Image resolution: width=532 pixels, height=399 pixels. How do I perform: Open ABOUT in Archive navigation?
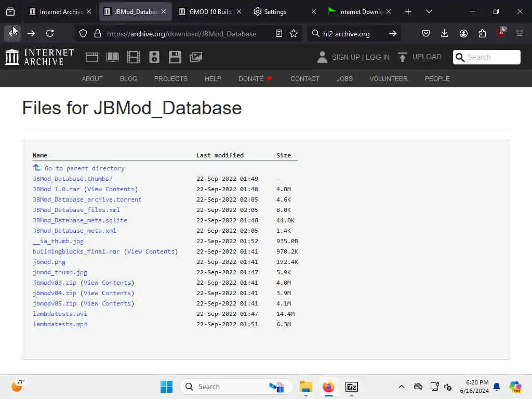click(92, 79)
